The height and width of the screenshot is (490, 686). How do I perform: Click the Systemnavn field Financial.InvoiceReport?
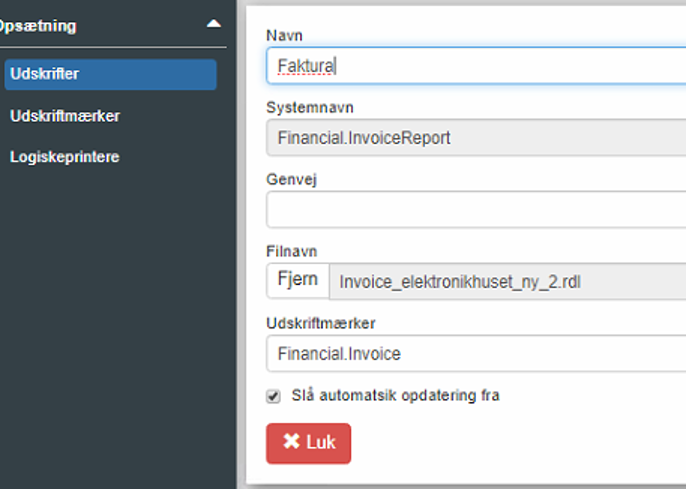(476, 138)
